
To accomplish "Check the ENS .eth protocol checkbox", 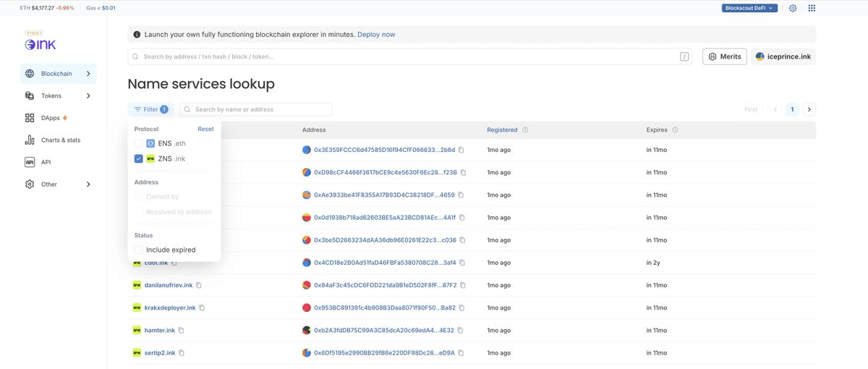I will click(139, 143).
